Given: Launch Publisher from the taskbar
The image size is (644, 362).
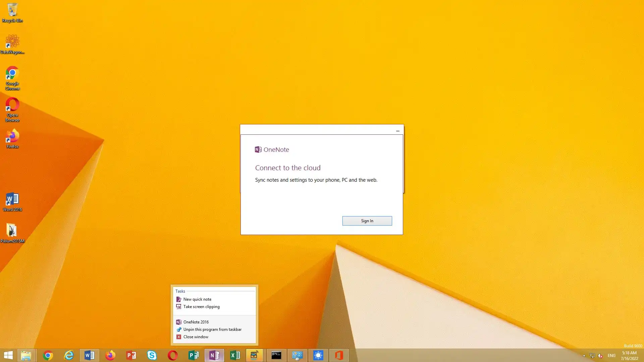Looking at the screenshot, I should [194, 355].
